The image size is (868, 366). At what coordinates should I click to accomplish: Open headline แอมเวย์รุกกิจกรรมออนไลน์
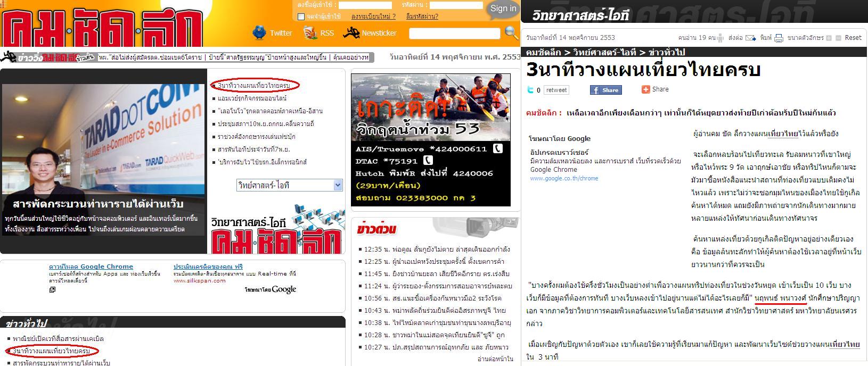pos(252,98)
